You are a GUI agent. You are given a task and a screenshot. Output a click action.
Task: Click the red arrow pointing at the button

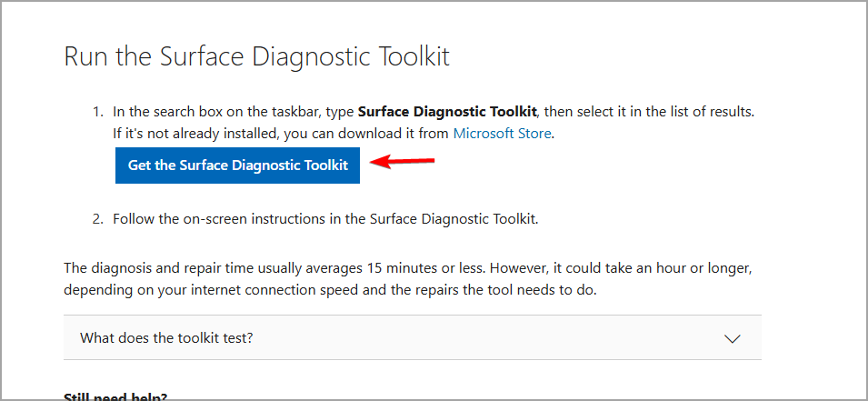[402, 162]
